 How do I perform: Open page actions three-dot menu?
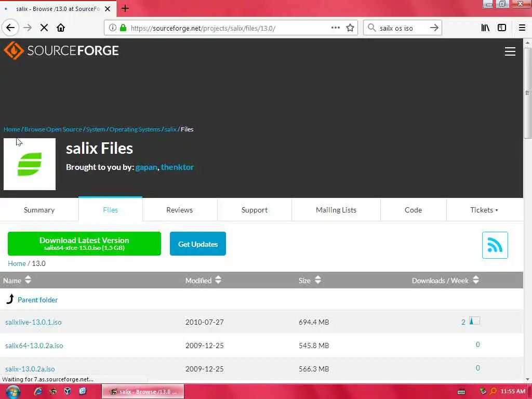pyautogui.click(x=335, y=28)
